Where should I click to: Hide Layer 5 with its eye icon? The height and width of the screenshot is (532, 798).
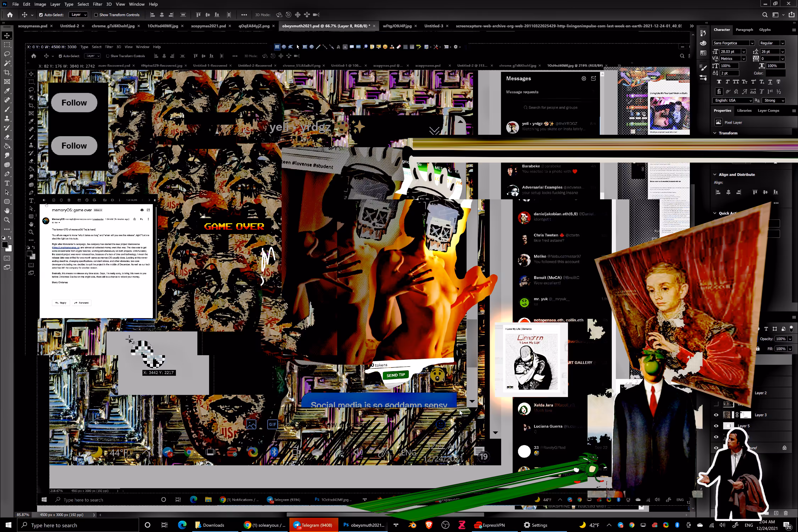click(716, 426)
